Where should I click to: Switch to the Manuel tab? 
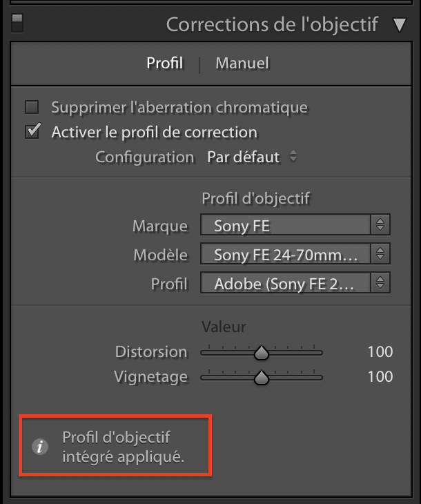[x=242, y=64]
